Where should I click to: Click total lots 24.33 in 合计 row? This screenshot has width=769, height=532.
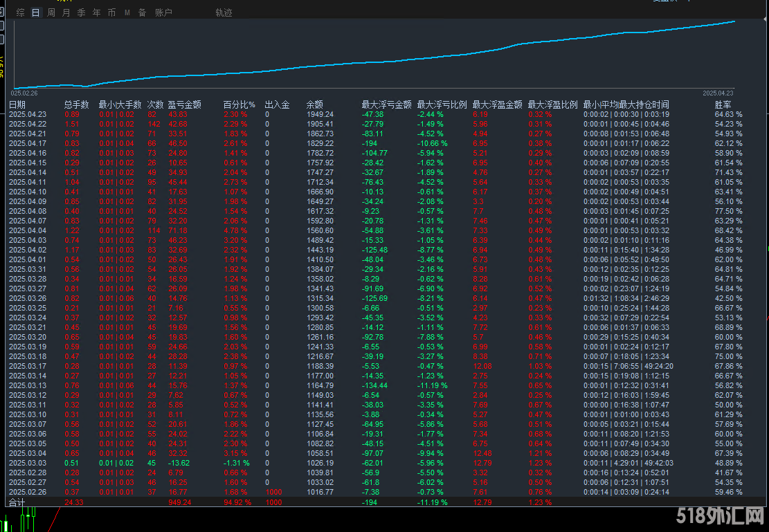(74, 502)
